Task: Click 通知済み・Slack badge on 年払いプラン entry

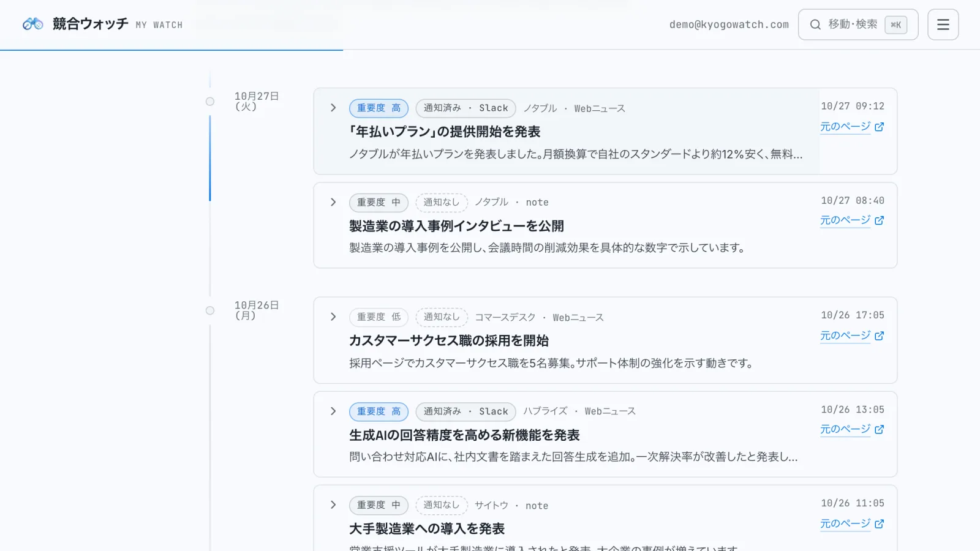Action: point(466,108)
